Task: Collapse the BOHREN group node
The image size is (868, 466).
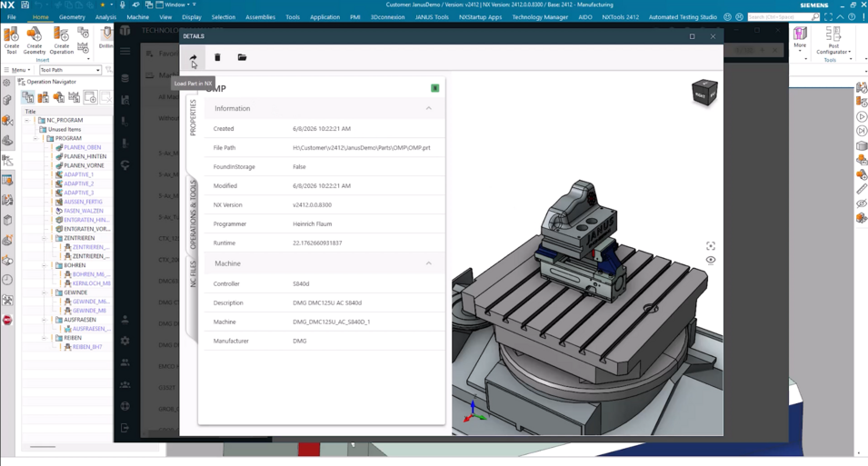Action: coord(45,265)
